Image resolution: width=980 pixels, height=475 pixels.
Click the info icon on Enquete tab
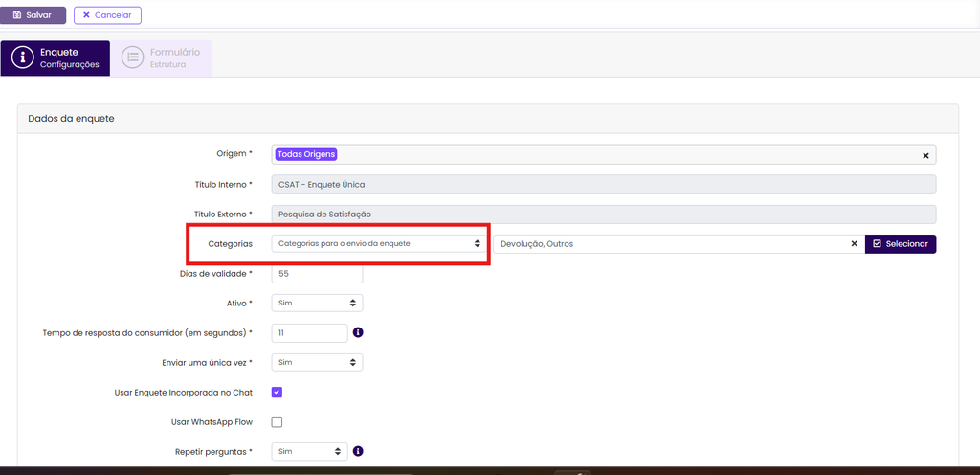tap(23, 57)
